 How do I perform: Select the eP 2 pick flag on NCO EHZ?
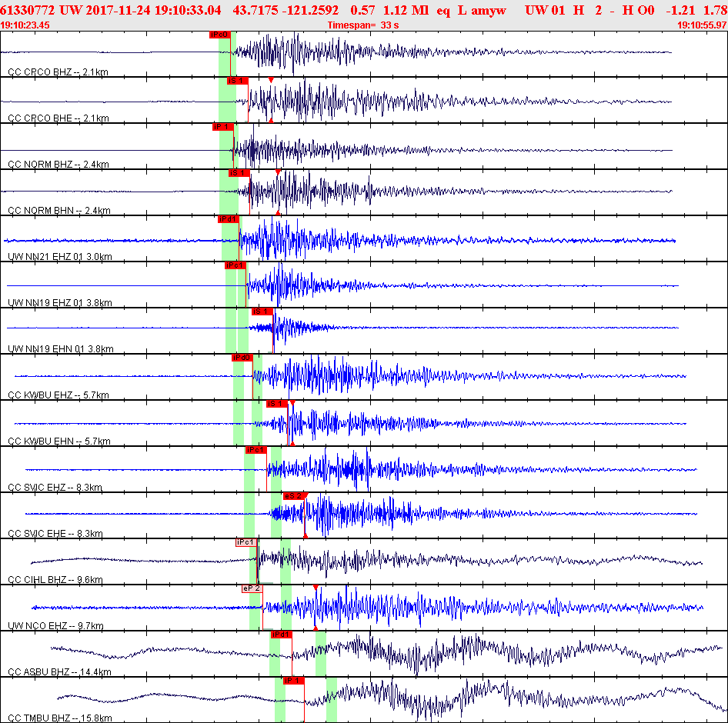click(252, 588)
